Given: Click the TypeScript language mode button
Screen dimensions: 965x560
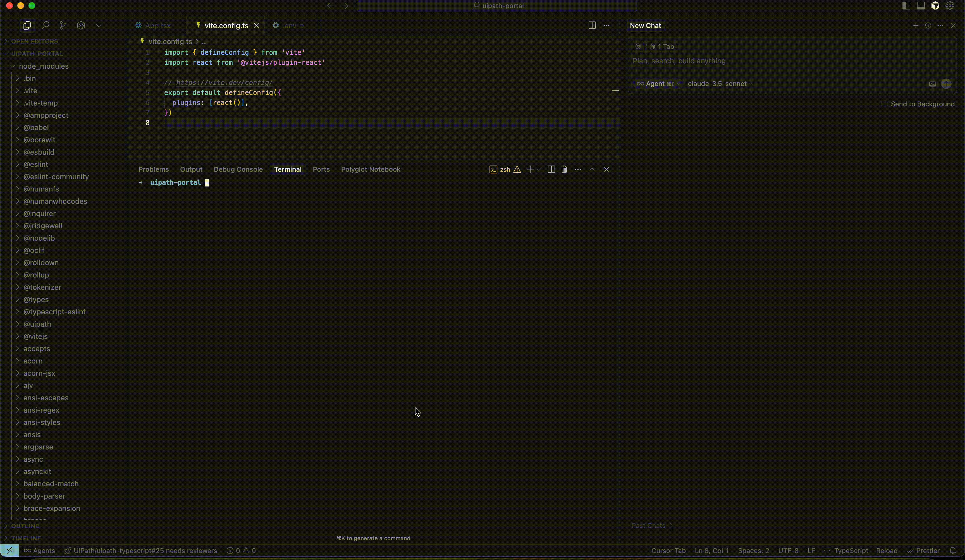Looking at the screenshot, I should 851,551.
